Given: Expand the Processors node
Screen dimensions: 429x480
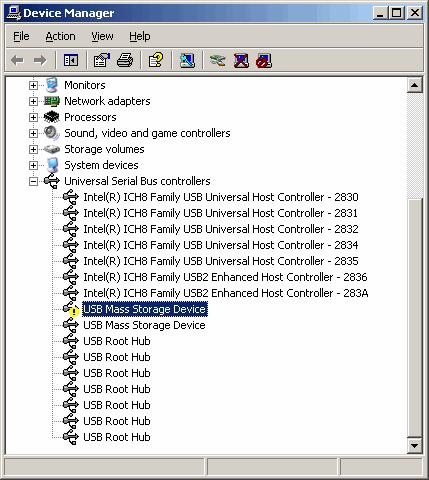Looking at the screenshot, I should (33, 117).
